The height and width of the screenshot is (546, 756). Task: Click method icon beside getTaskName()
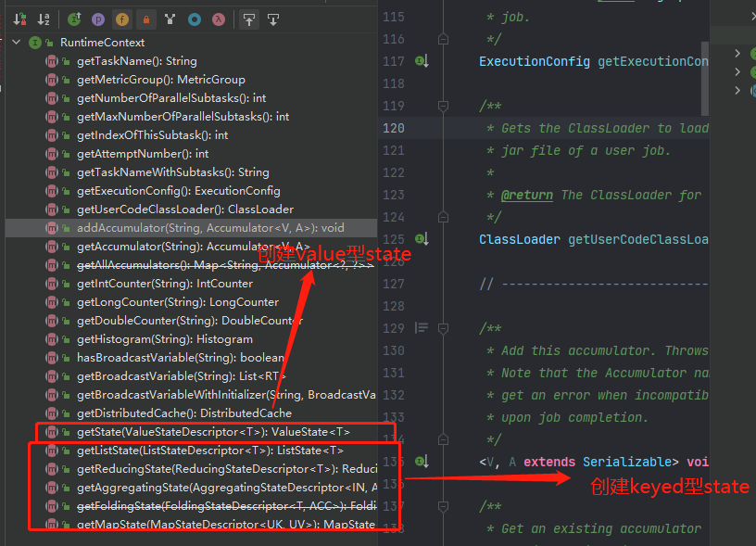tap(52, 61)
